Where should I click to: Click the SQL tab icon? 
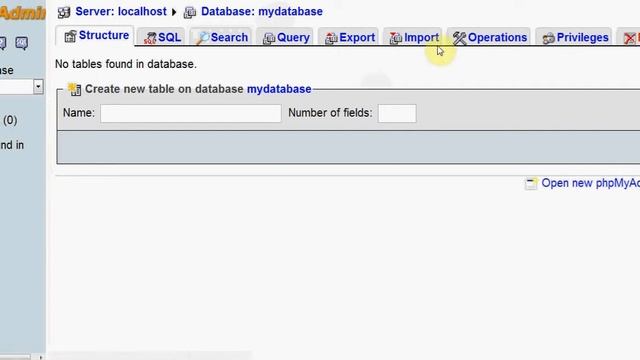[150, 38]
